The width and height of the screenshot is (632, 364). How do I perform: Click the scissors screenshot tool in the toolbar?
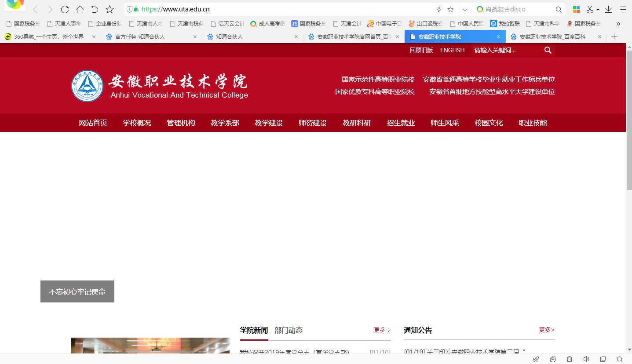point(590,9)
